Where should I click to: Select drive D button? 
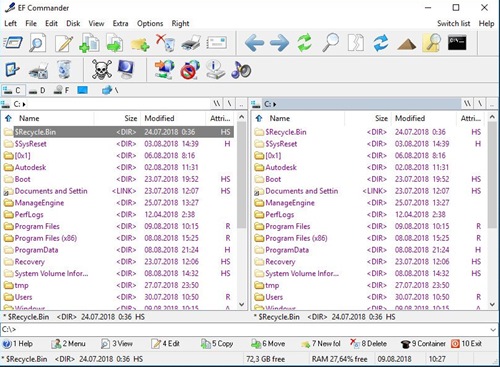click(37, 90)
